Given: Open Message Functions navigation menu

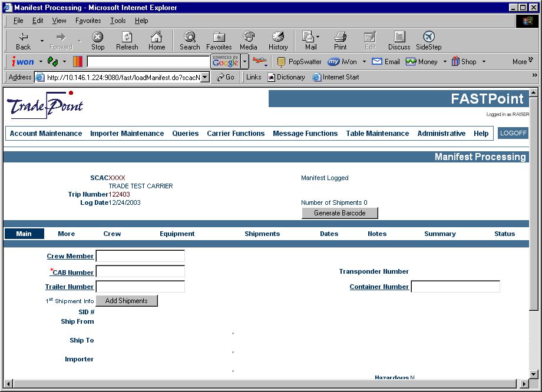Looking at the screenshot, I should 305,133.
